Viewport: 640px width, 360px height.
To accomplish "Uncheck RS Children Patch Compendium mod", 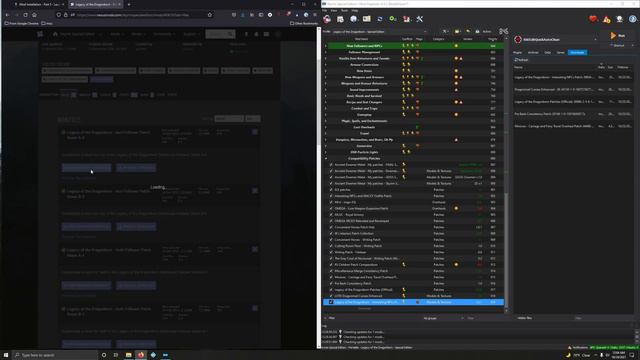I will [x=331, y=264].
